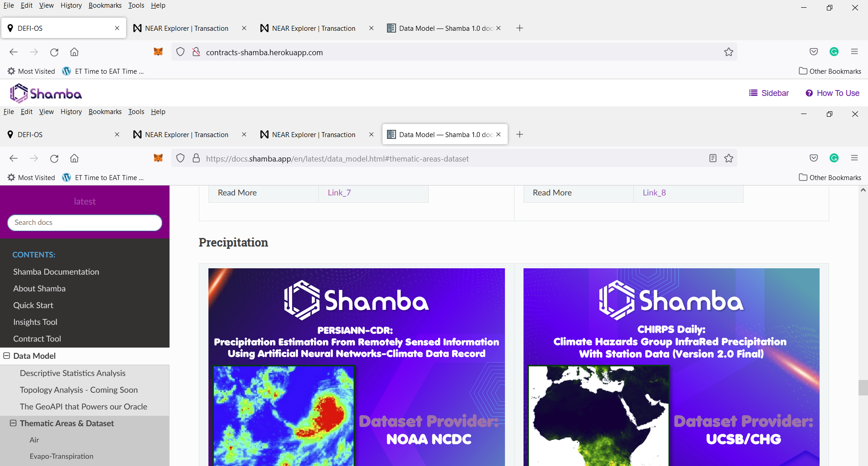
Task: Click reload icon in the upper browser toolbar
Action: point(54,52)
